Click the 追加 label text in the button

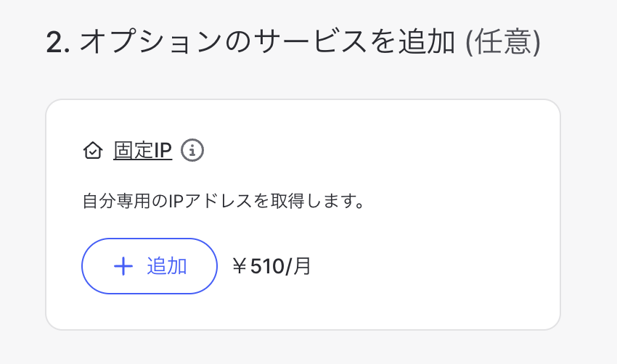tap(167, 266)
